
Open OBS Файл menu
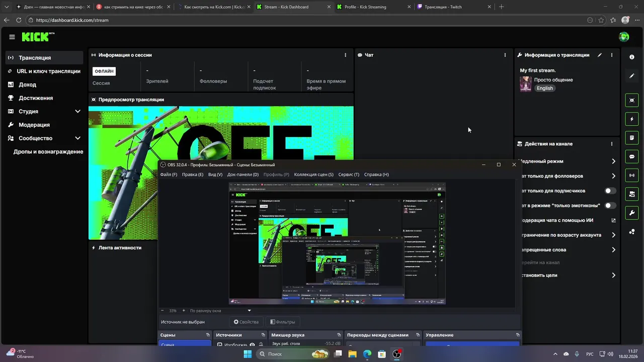(x=169, y=174)
